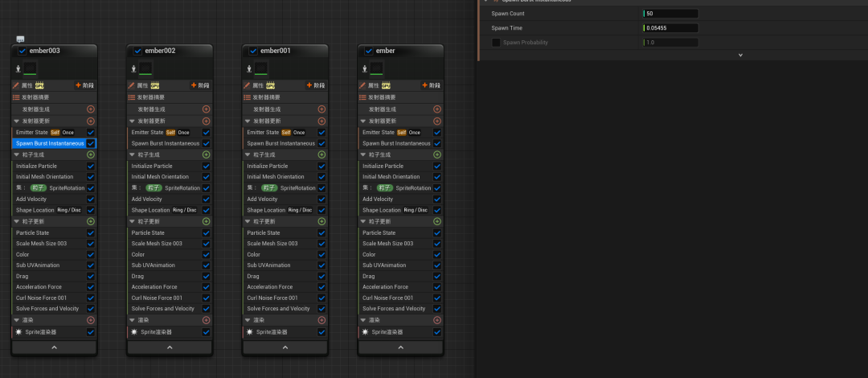This screenshot has width=868, height=378.
Task: Click ember002 Sprite渲染器 starburst icon
Action: 134,332
